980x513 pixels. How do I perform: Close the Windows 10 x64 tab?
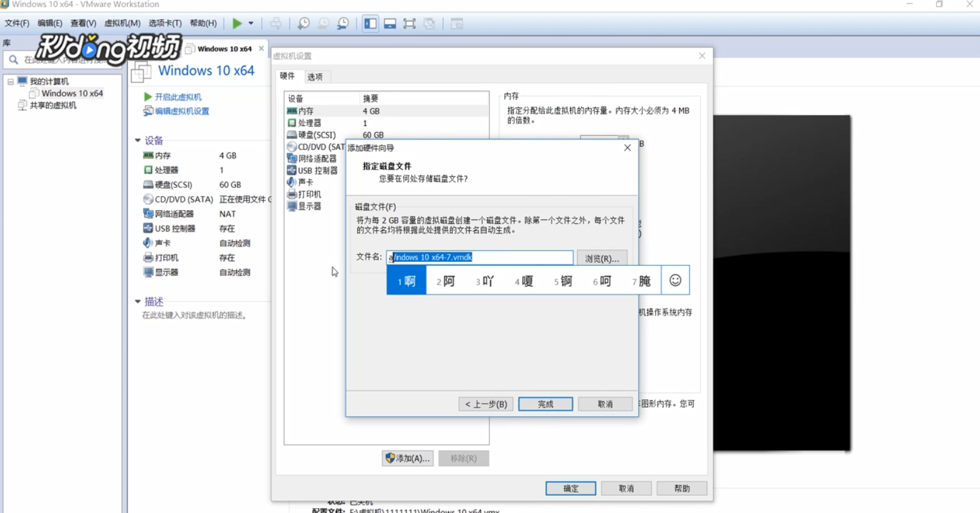261,49
